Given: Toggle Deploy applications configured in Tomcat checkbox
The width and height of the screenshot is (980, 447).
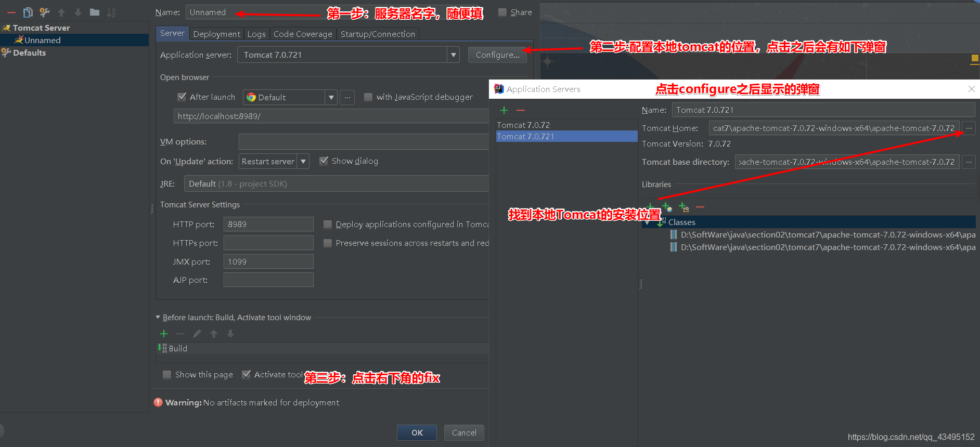Looking at the screenshot, I should coord(328,224).
